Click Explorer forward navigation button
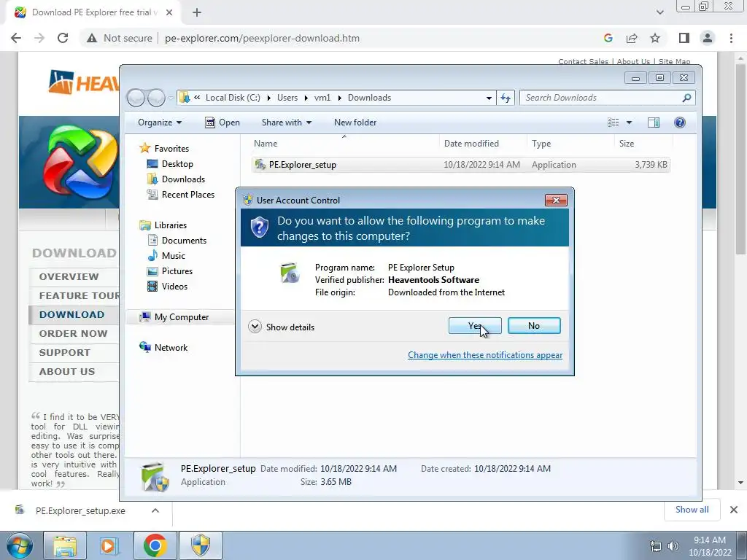This screenshot has width=747, height=560. pyautogui.click(x=156, y=98)
